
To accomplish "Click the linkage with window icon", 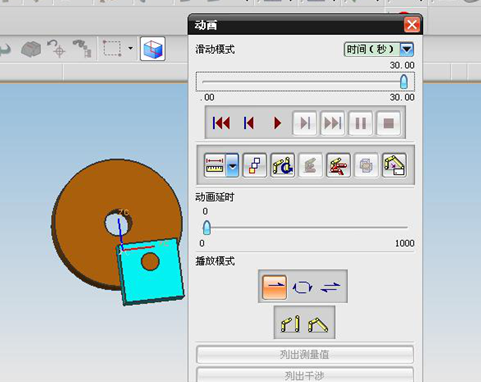I will click(394, 165).
